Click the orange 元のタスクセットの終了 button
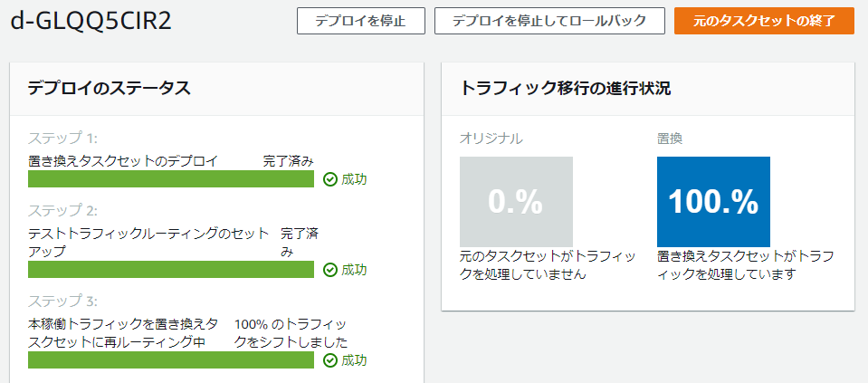 tap(764, 21)
